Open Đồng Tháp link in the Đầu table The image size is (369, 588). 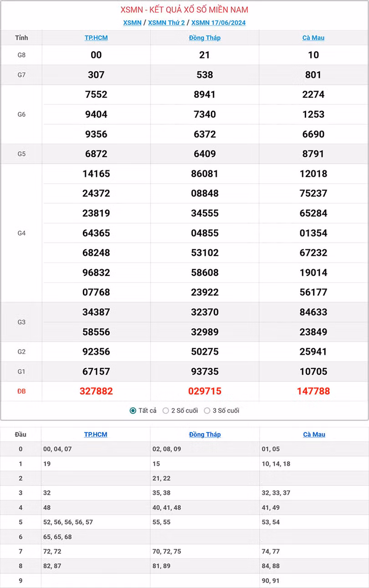(x=205, y=434)
